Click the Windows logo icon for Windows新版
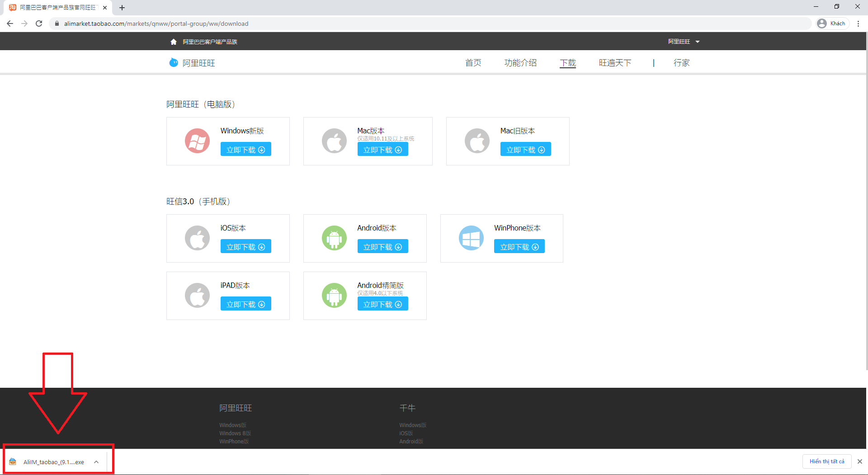Viewport: 868px width, 475px height. tap(197, 141)
